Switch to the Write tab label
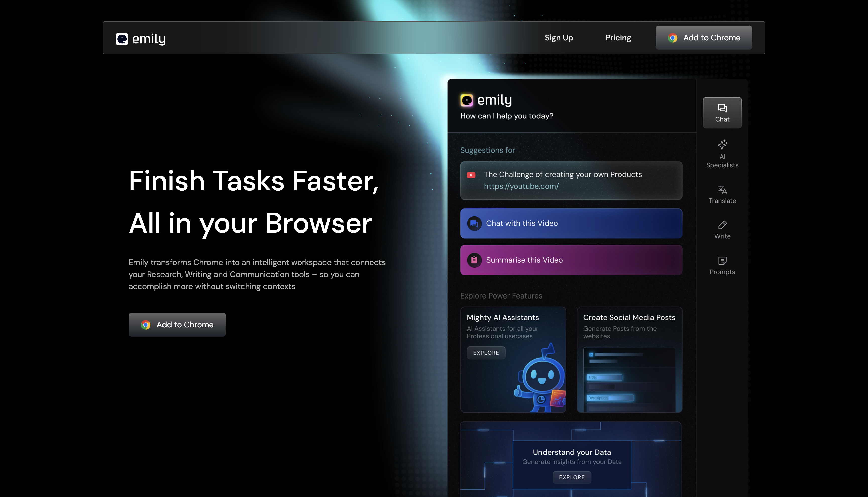Image resolution: width=868 pixels, height=497 pixels. click(x=722, y=236)
